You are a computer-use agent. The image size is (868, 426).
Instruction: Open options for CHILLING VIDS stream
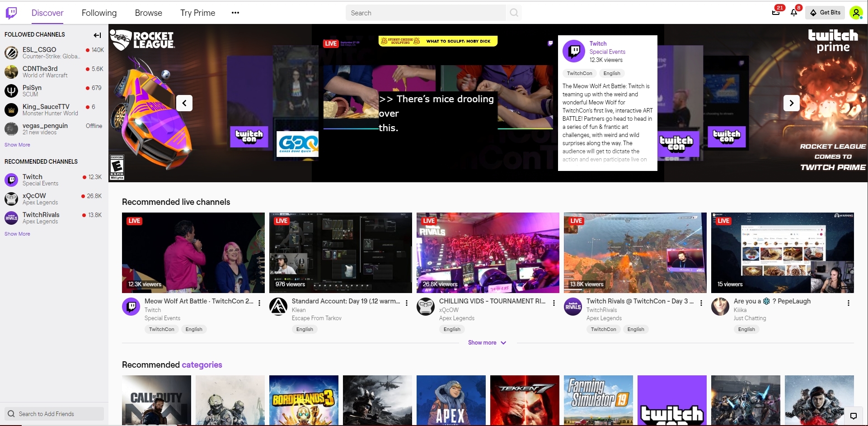554,303
